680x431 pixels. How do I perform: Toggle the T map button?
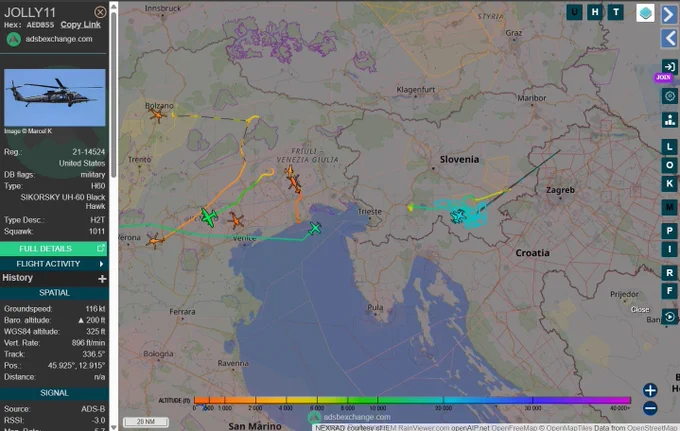click(x=616, y=12)
